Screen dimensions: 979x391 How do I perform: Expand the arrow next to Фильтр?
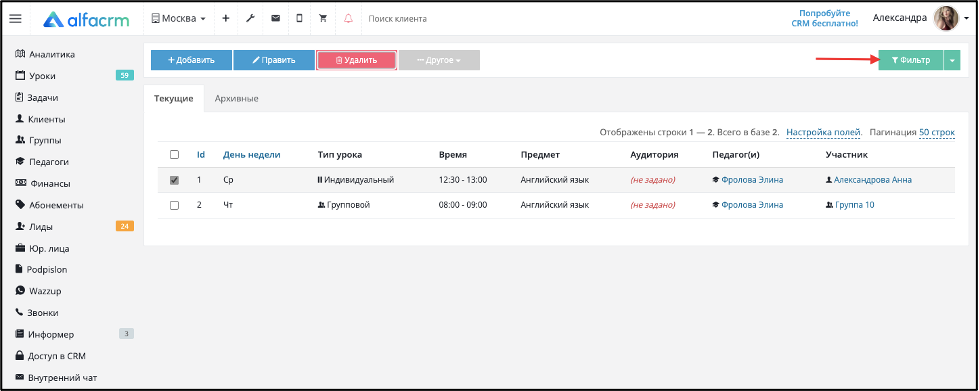(x=952, y=60)
